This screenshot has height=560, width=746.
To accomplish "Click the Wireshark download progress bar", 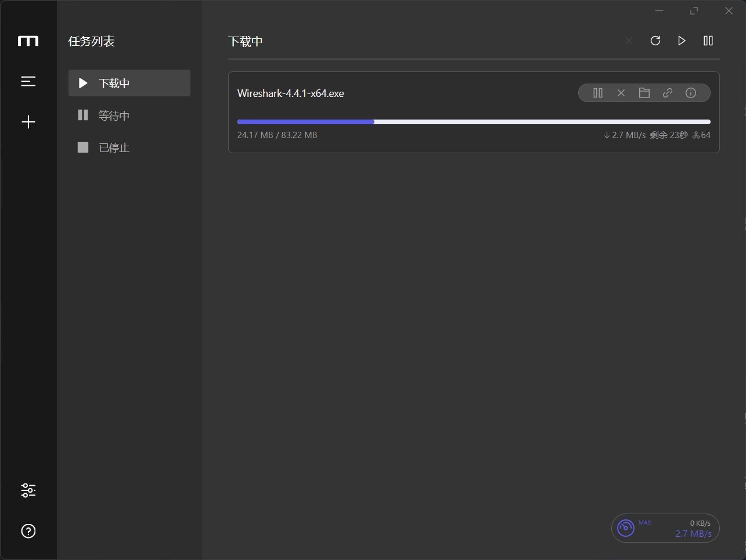I will tap(473, 122).
